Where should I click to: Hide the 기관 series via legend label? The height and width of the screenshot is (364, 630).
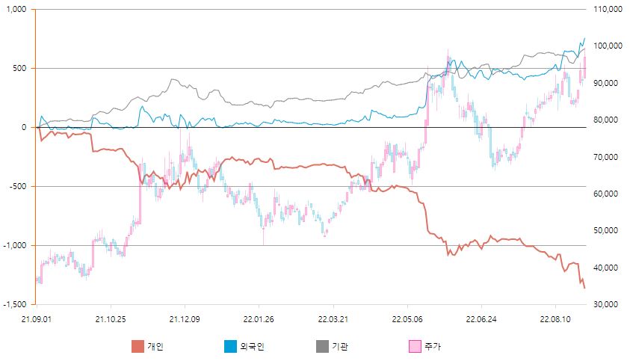pyautogui.click(x=341, y=346)
